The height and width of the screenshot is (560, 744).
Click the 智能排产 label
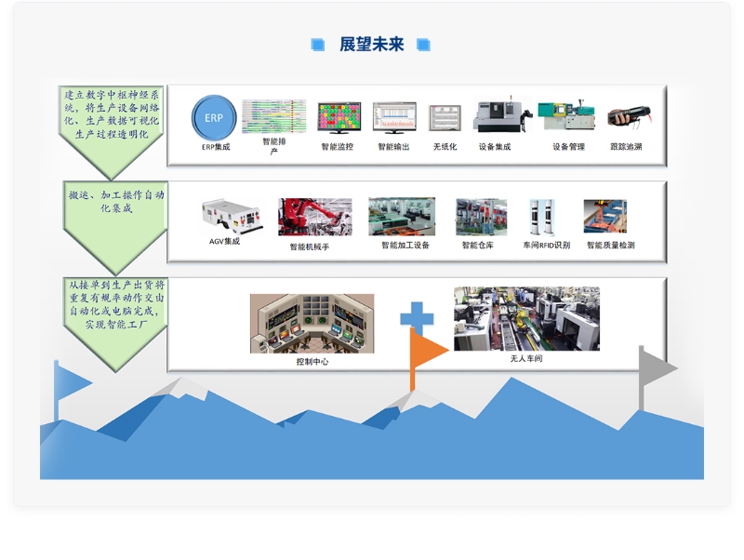(274, 146)
